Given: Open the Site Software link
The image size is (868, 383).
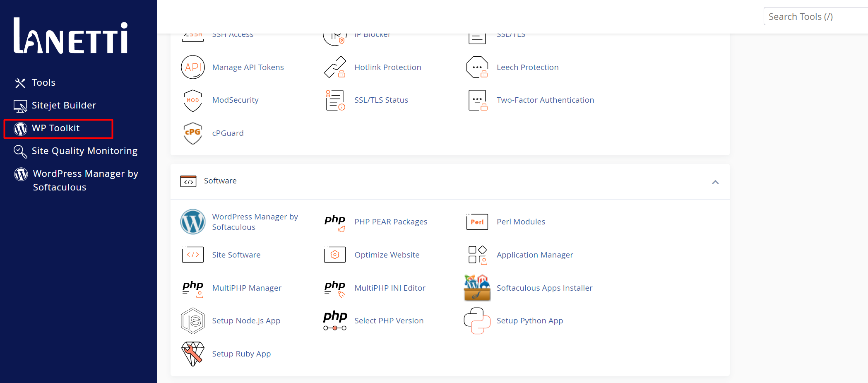Looking at the screenshot, I should (x=236, y=255).
